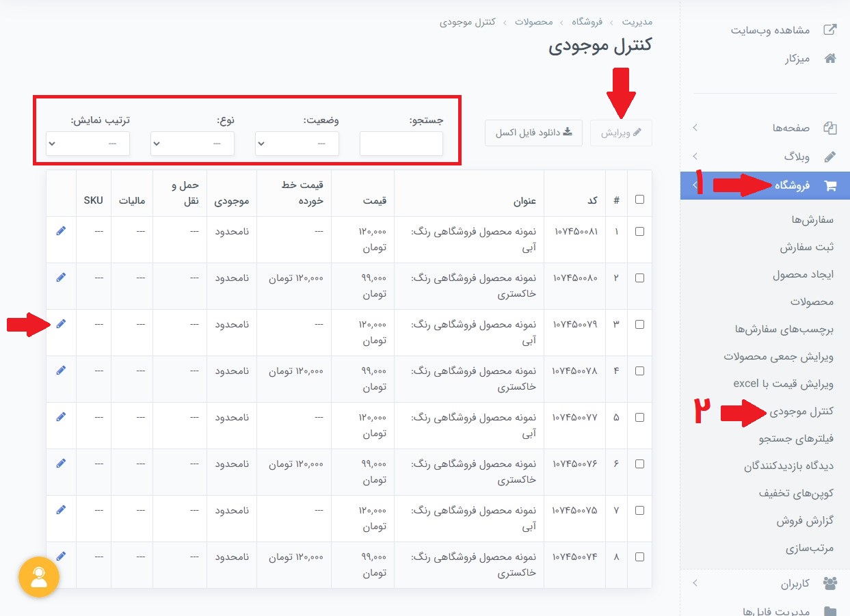The width and height of the screenshot is (850, 616).
Task: Click the website view icon next to مشاهده وب‌سایت
Action: tap(829, 29)
